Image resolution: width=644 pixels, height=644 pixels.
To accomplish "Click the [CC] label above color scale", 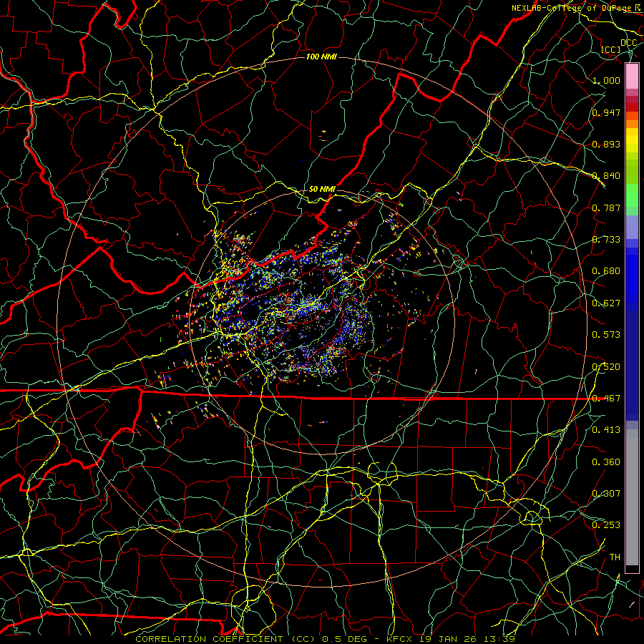I will (x=611, y=49).
